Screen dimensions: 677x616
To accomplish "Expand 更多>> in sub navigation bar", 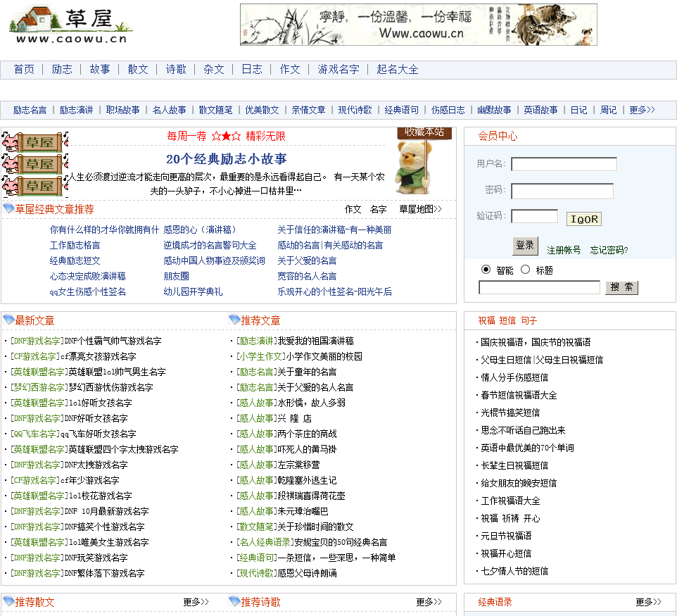I will coord(642,110).
